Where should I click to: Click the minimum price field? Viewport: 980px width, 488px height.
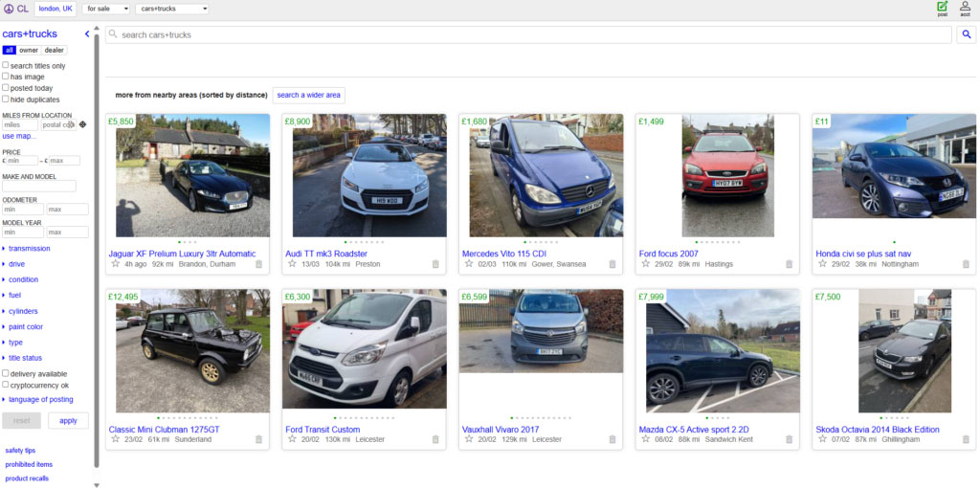click(x=22, y=161)
